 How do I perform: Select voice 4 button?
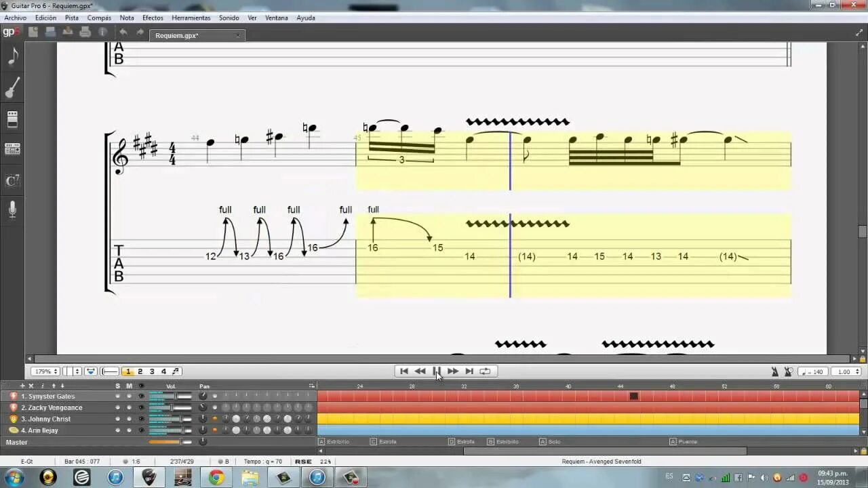coord(163,371)
